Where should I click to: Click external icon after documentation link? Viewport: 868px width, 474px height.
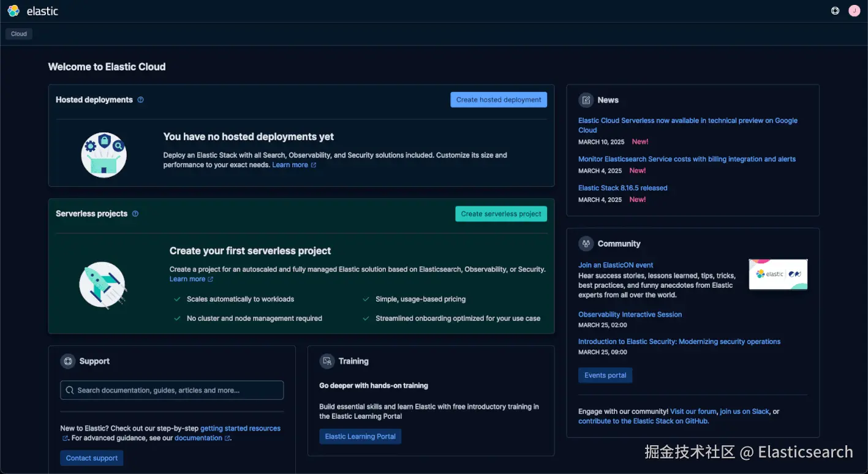228,438
